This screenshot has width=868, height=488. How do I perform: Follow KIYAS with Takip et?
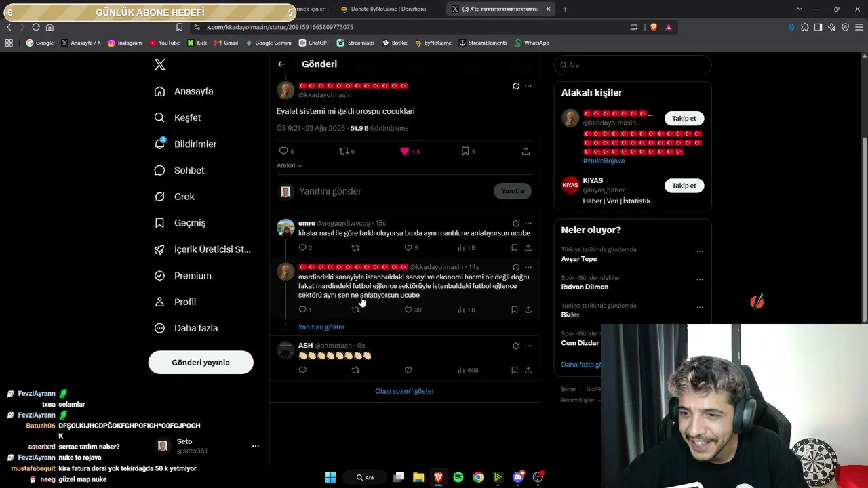684,186
